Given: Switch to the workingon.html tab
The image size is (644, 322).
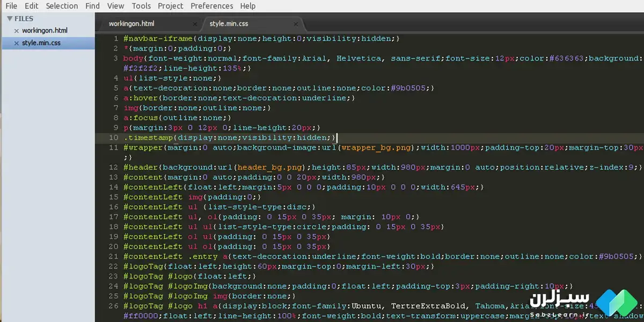Looking at the screenshot, I should coord(131,24).
